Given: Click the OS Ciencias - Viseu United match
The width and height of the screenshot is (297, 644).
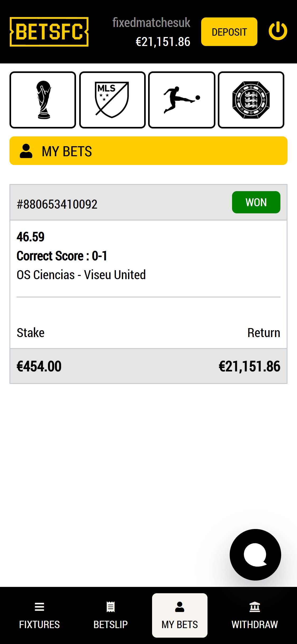Looking at the screenshot, I should click(x=81, y=275).
